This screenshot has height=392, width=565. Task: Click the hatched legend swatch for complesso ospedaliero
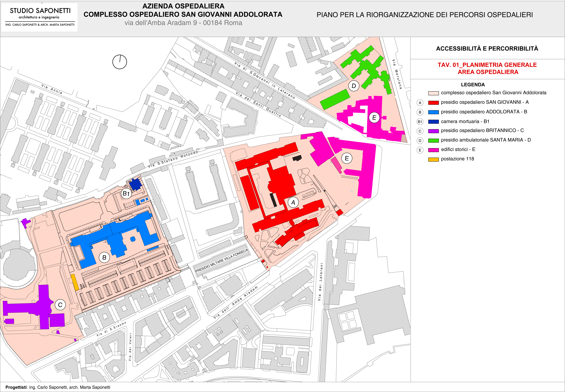433,93
